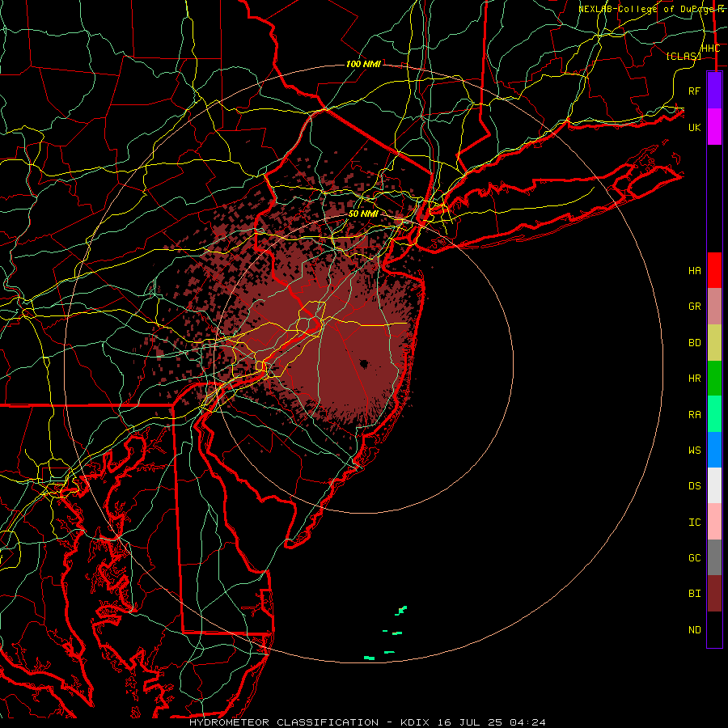Click the 'BI' legend label
Screen dimensions: 728x728
pos(695,594)
